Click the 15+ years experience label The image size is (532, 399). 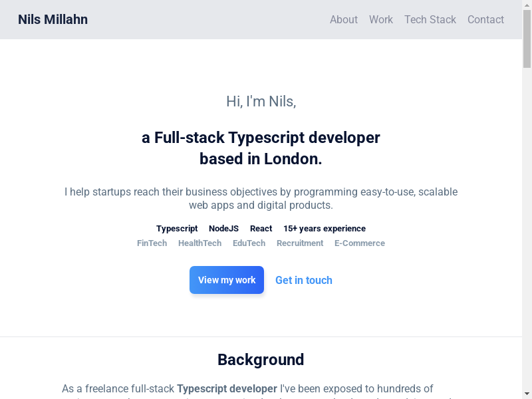tap(325, 228)
